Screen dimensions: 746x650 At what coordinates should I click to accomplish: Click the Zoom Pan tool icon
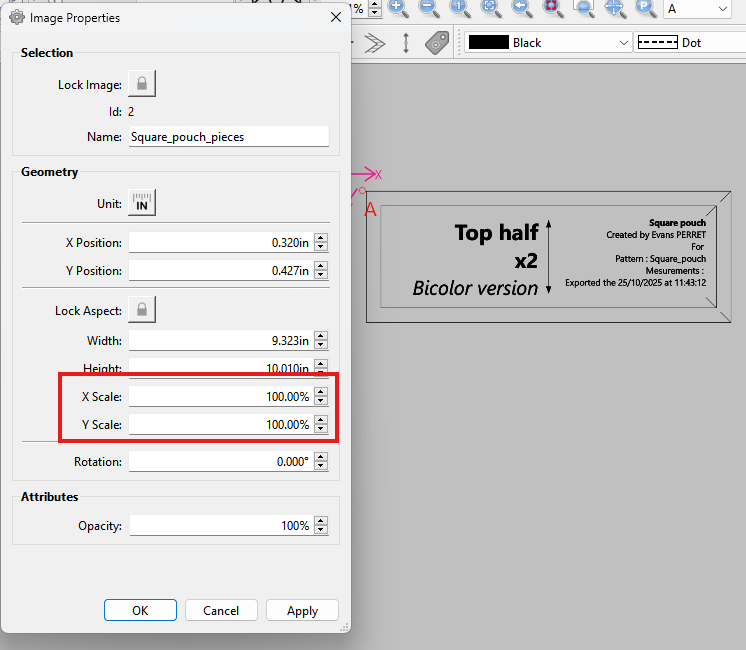(615, 8)
